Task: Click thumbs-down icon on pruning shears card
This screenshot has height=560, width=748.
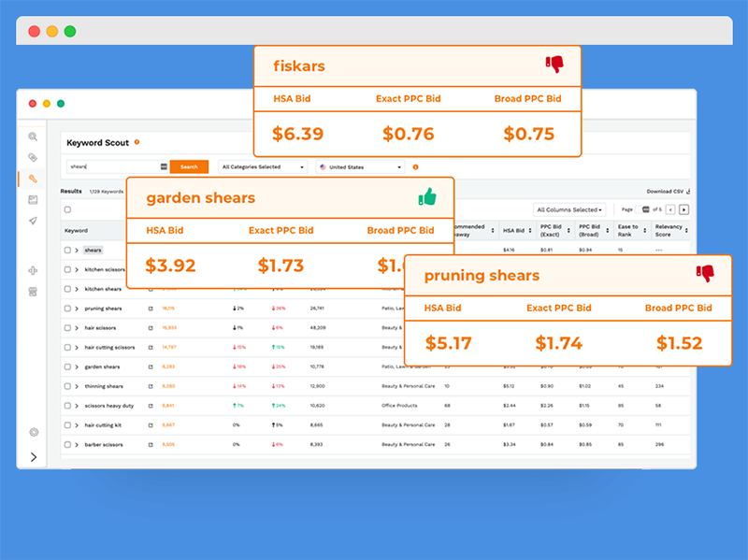Action: point(705,273)
